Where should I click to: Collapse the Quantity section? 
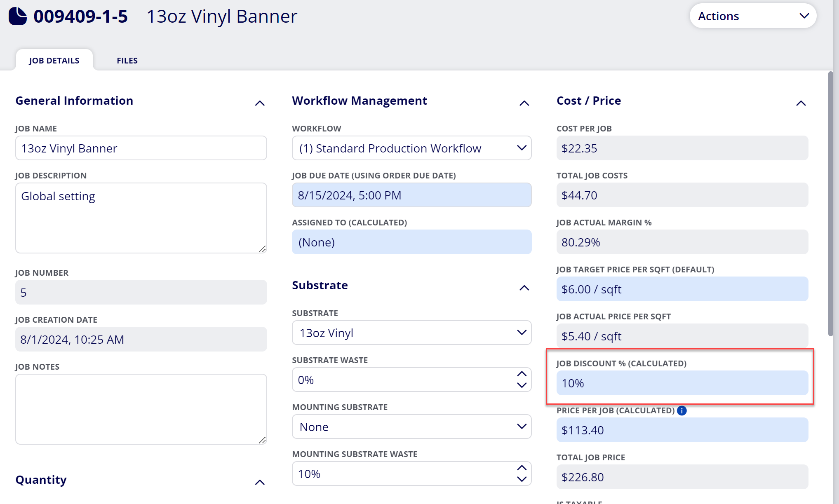tap(260, 482)
